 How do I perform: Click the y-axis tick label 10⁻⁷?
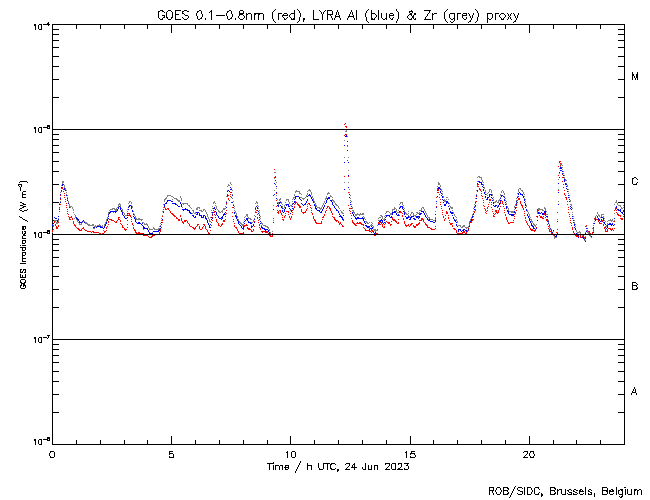40,339
